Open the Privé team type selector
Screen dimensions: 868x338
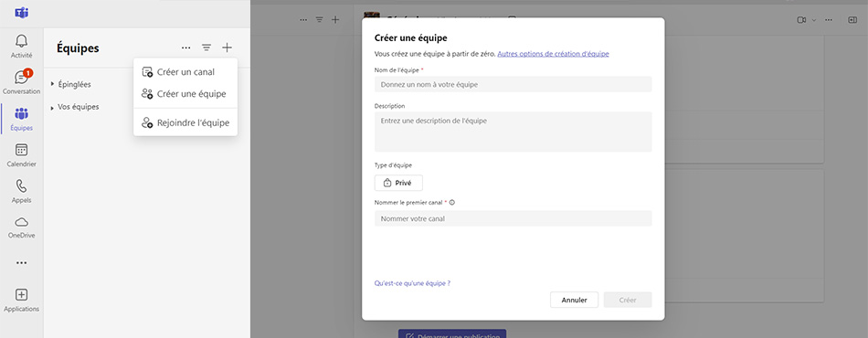point(398,183)
